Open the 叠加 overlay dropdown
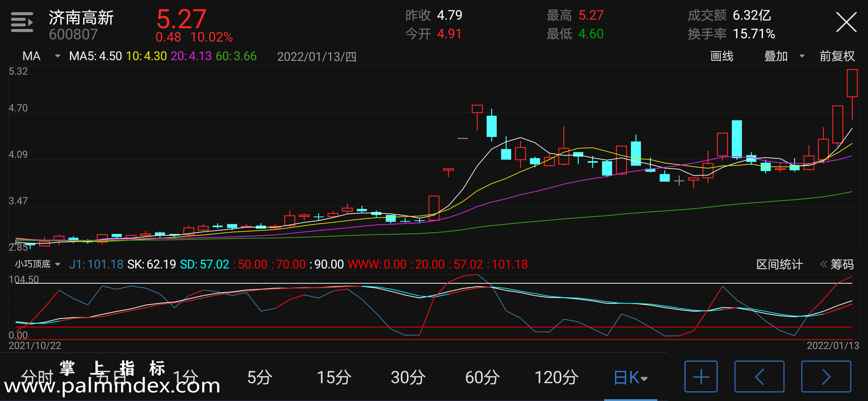 click(784, 56)
